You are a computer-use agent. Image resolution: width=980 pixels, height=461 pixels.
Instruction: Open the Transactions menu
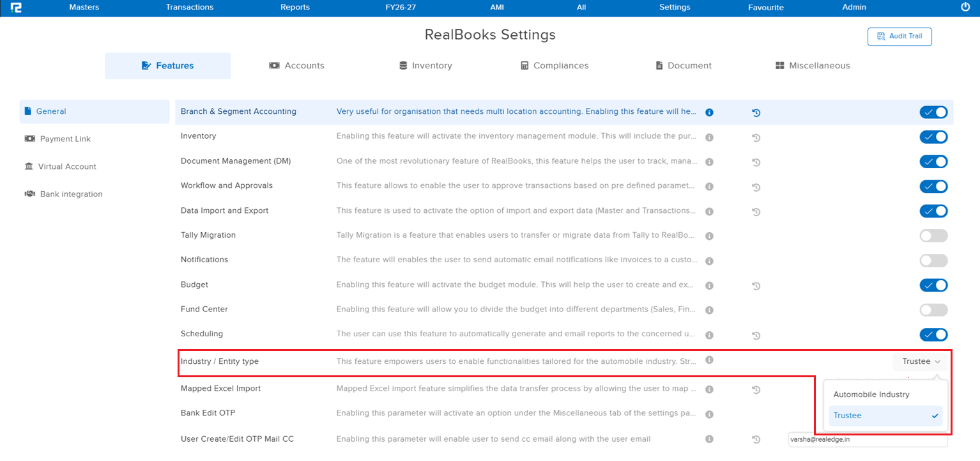tap(190, 7)
